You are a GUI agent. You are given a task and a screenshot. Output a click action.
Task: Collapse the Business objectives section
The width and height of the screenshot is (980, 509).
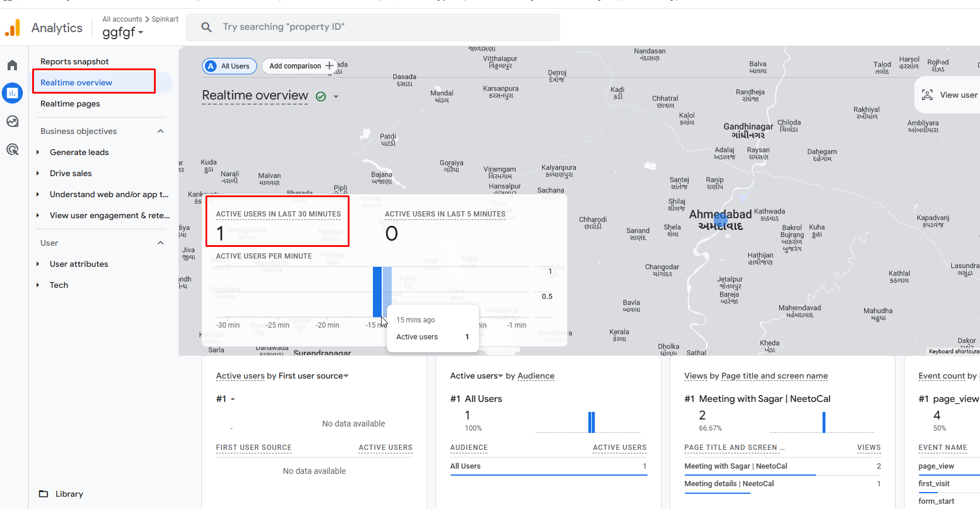tap(160, 131)
